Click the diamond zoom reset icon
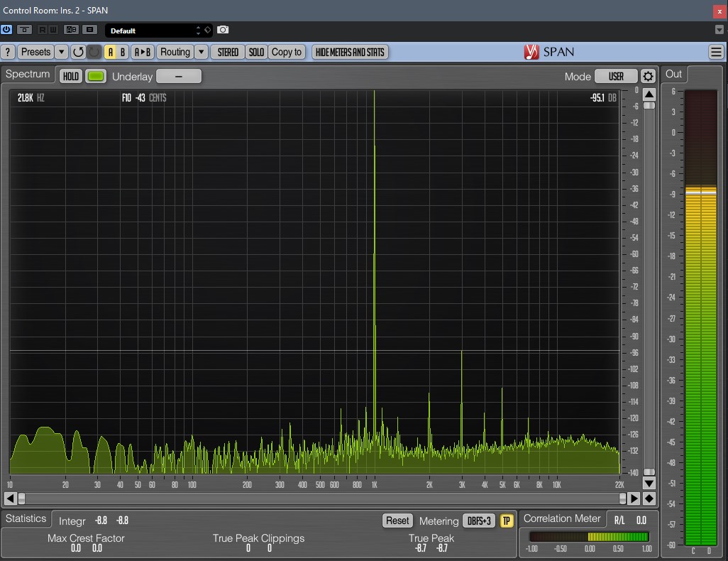Screen dimensions: 728x561 point(649,499)
